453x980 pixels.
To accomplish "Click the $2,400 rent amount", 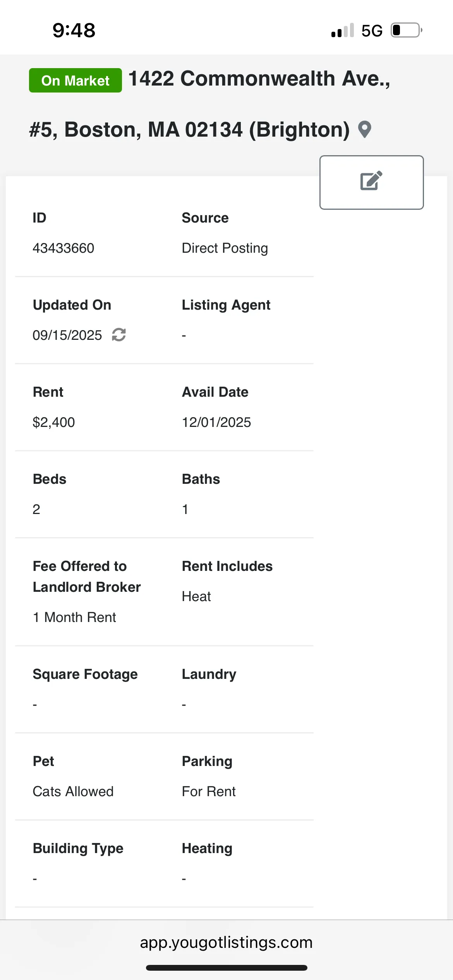I will [54, 422].
